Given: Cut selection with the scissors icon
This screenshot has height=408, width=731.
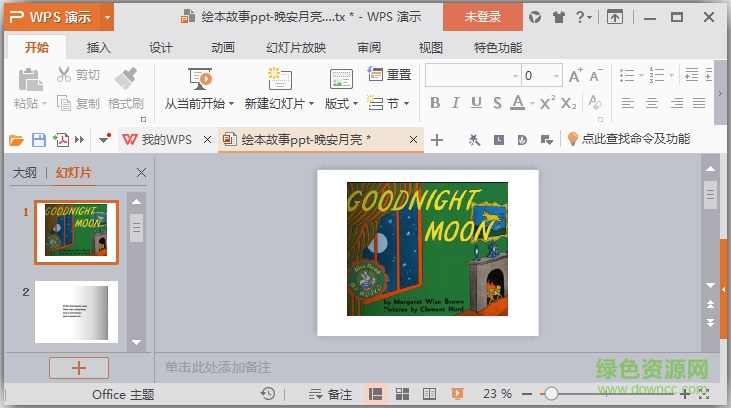Looking at the screenshot, I should pyautogui.click(x=63, y=74).
